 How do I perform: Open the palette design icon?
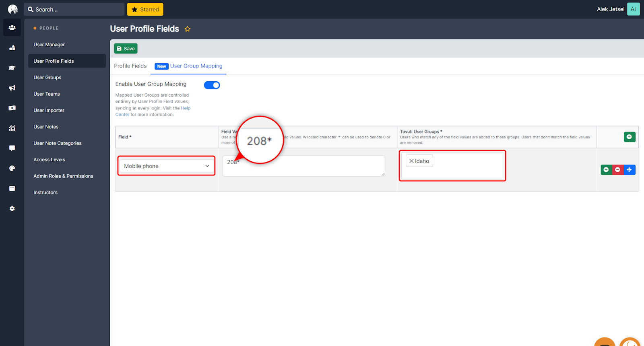pos(12,168)
